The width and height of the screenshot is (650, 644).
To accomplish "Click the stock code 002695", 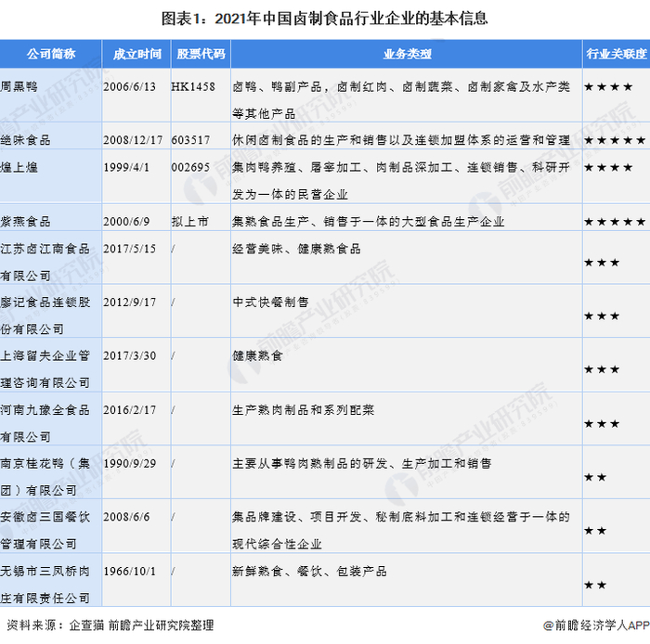I will [190, 167].
